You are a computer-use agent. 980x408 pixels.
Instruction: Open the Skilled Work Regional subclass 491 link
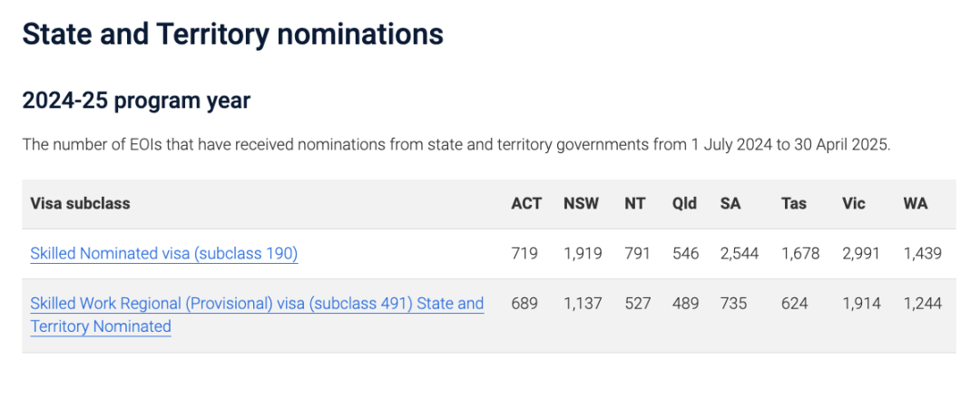(x=257, y=315)
